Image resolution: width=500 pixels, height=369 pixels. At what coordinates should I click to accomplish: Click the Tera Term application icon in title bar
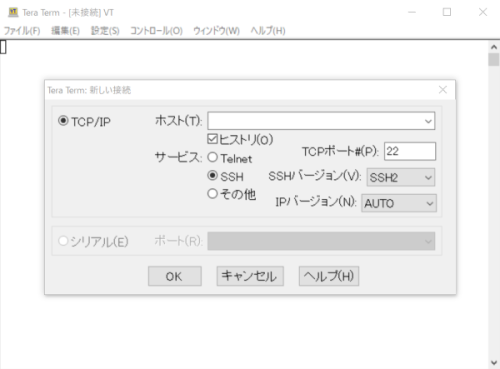pyautogui.click(x=13, y=12)
